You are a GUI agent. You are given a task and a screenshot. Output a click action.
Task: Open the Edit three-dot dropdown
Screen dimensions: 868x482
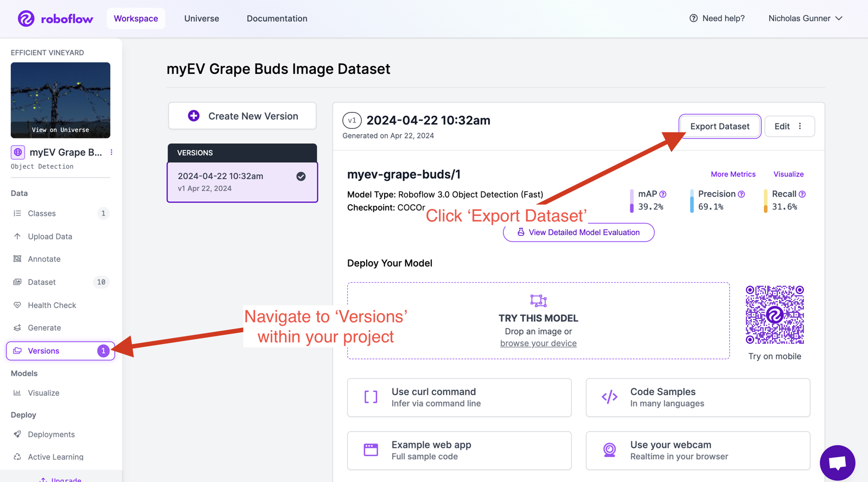tap(800, 126)
